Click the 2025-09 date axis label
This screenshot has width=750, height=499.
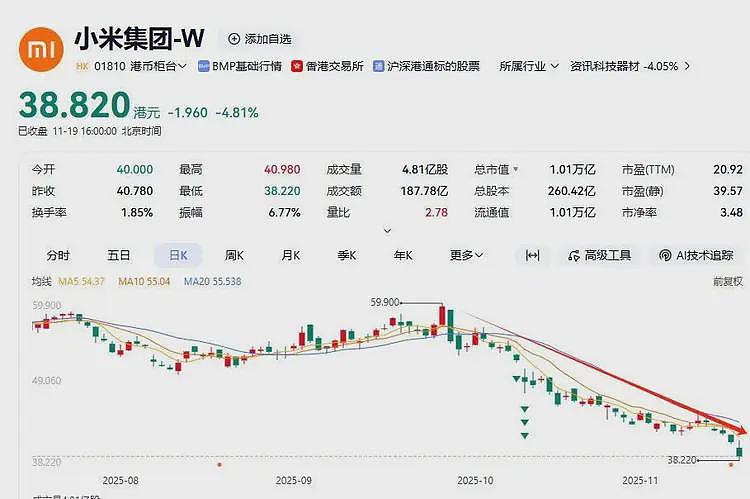294,480
